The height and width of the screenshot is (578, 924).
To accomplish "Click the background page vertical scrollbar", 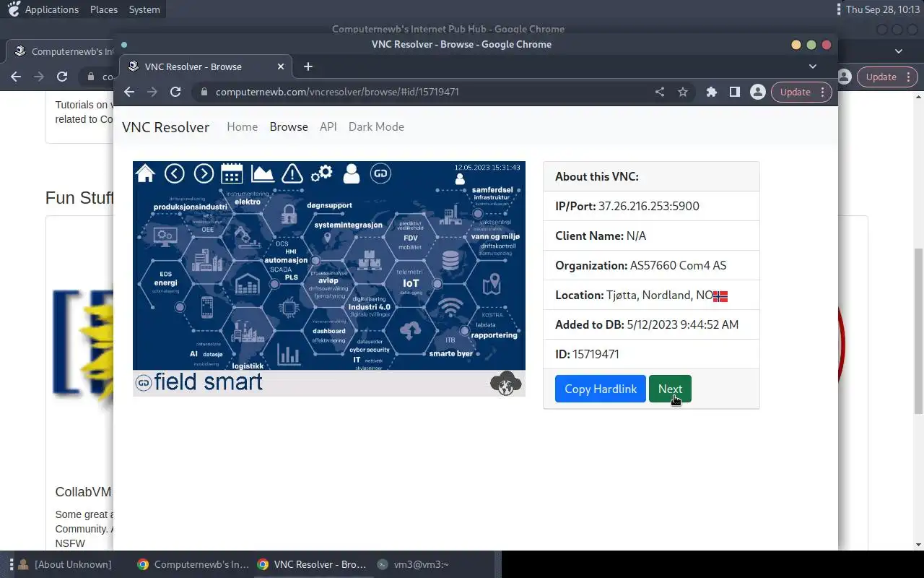I will 918,331.
